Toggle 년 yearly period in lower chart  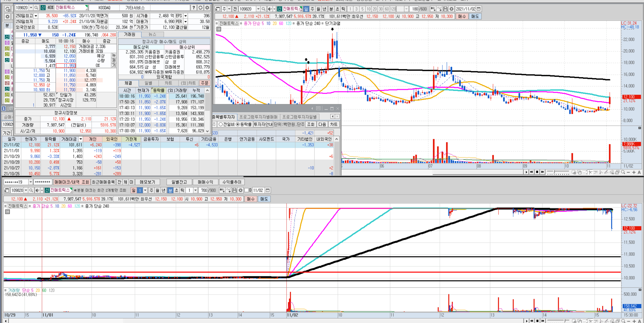click(163, 190)
